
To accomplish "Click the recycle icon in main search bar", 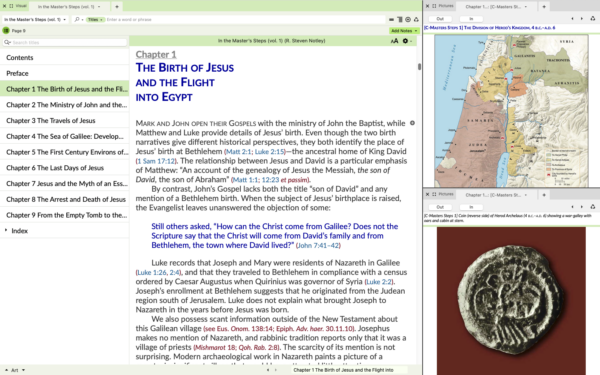I will 416,20.
